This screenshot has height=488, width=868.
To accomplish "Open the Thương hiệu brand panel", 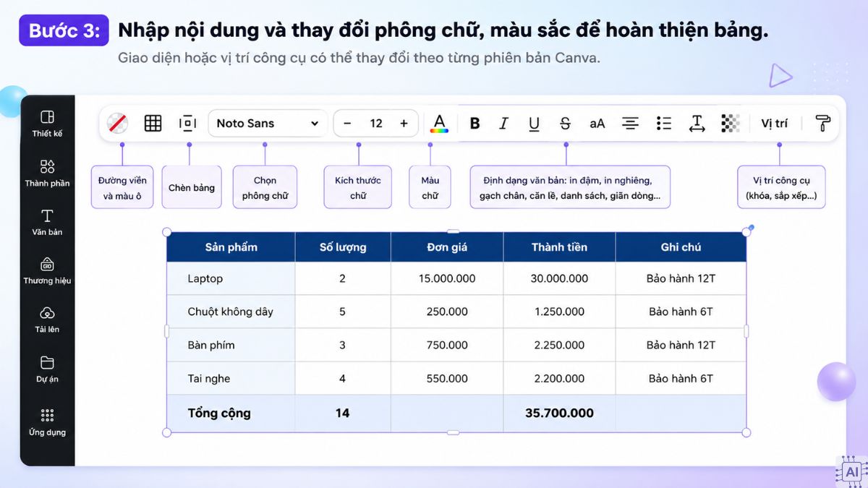I will [47, 270].
